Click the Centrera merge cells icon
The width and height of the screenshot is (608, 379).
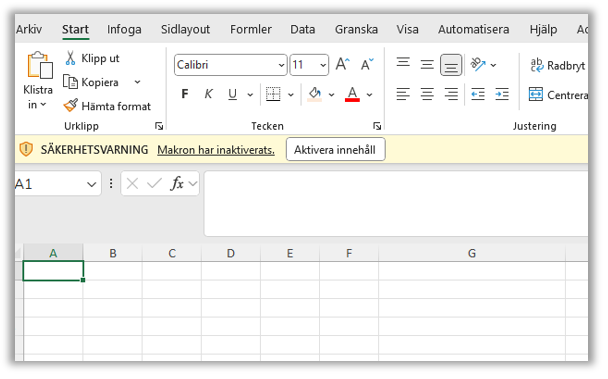pos(535,94)
